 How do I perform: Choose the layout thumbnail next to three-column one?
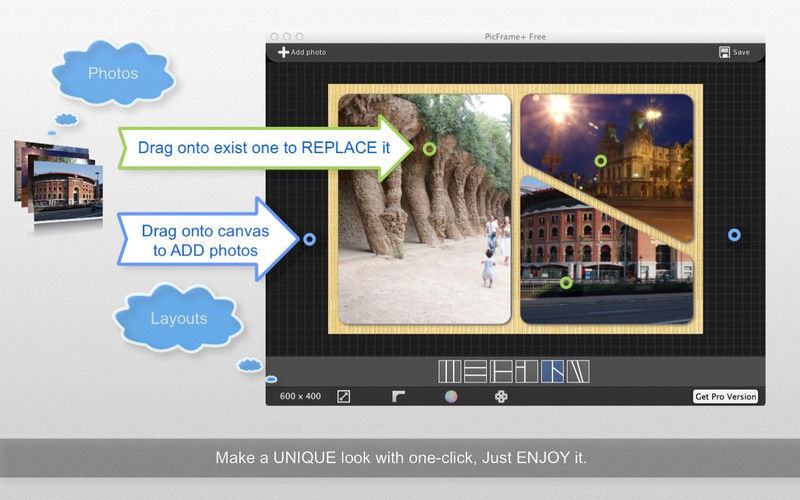coord(475,372)
